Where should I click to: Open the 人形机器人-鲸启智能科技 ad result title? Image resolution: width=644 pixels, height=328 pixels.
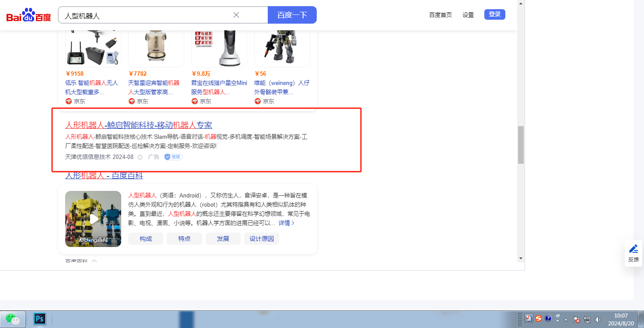139,125
